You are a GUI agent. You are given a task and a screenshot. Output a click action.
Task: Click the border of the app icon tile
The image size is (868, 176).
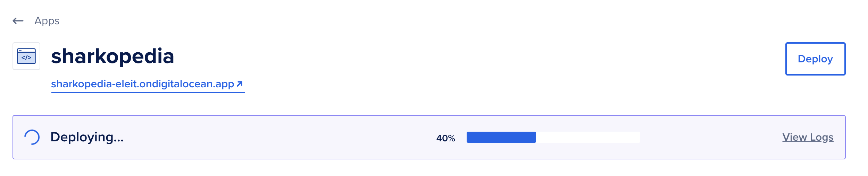(x=13, y=56)
